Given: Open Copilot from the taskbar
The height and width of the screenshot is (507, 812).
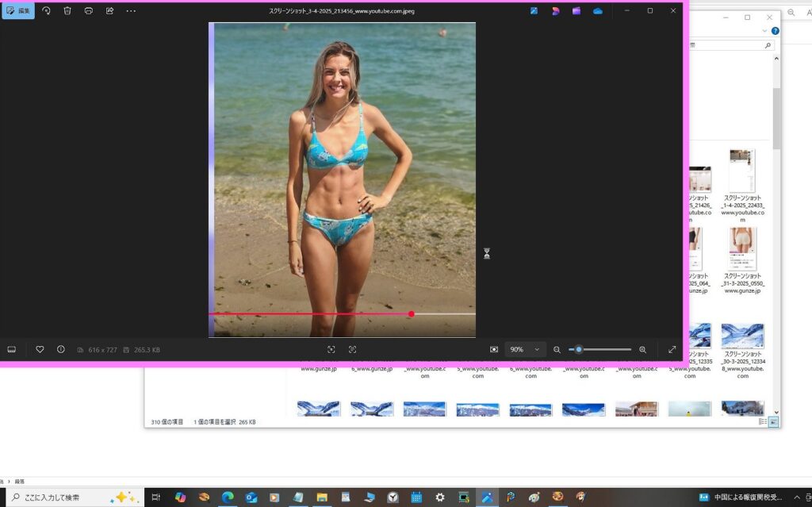Looking at the screenshot, I should coord(180,497).
